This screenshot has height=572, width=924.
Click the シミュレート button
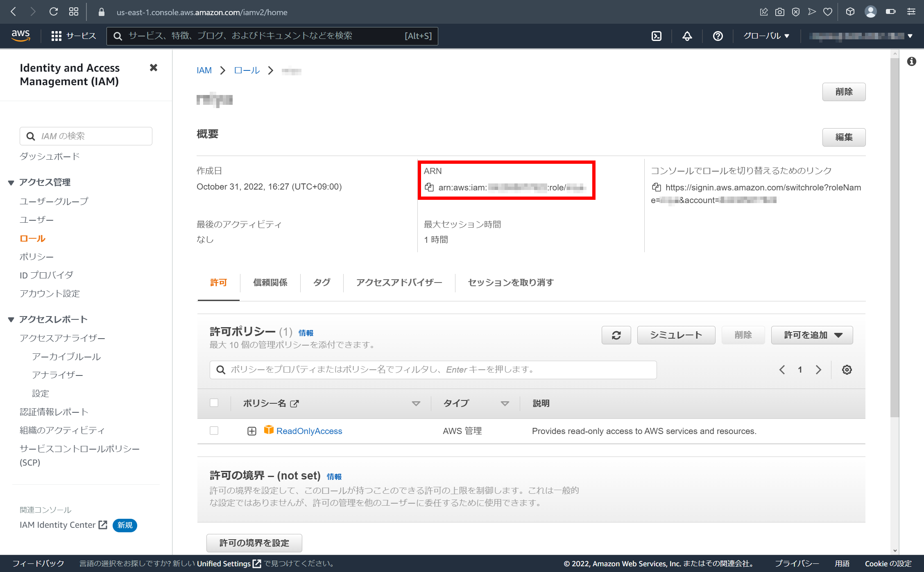[676, 335]
